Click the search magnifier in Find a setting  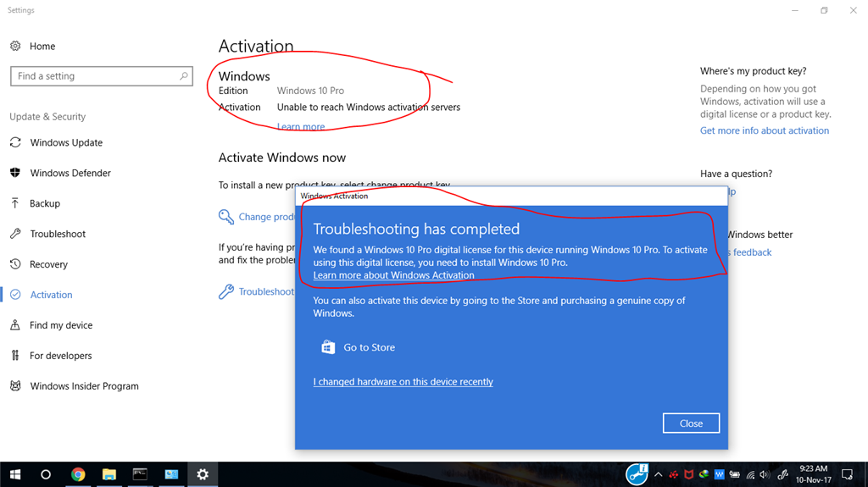click(183, 76)
